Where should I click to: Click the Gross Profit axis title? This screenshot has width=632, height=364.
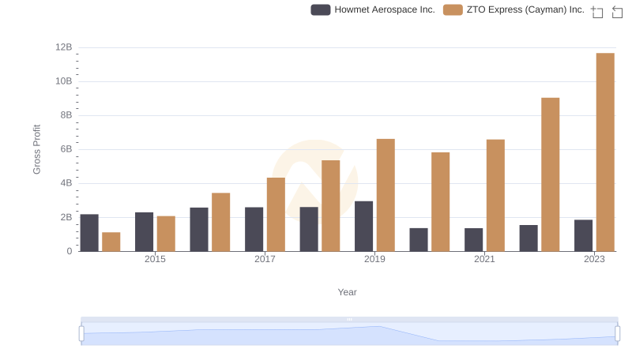[36, 149]
